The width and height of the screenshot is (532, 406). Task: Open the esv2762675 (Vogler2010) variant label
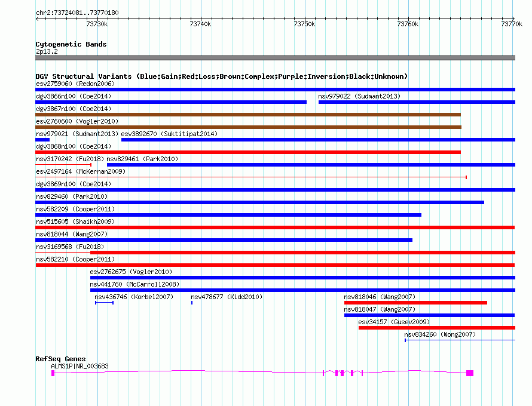[131, 272]
